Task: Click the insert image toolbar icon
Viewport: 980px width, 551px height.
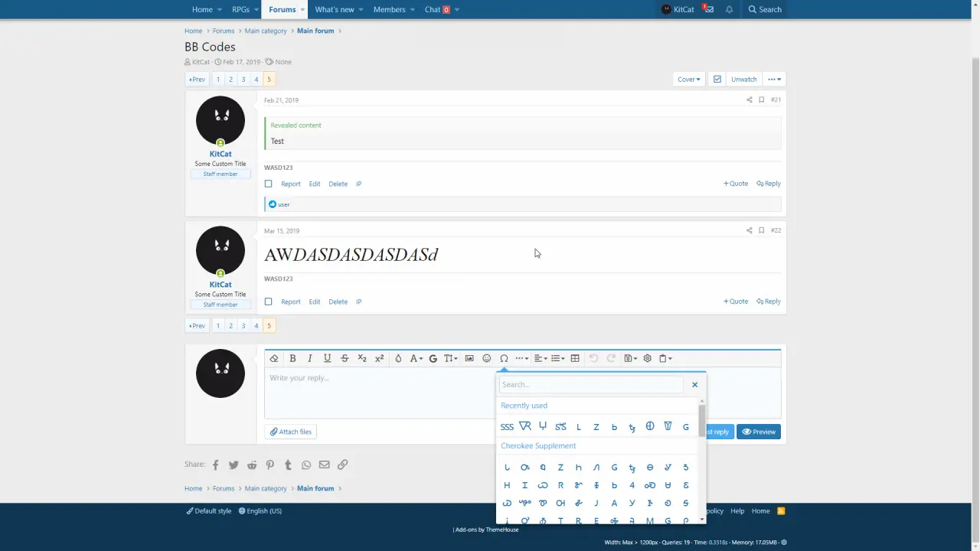Action: point(469,358)
